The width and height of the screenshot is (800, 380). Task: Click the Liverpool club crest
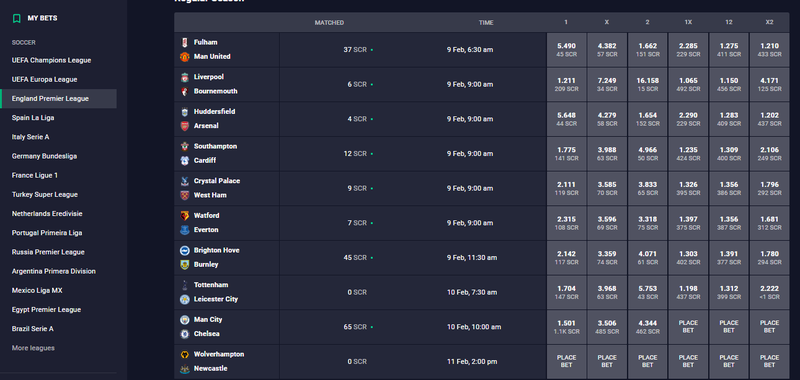[185, 77]
